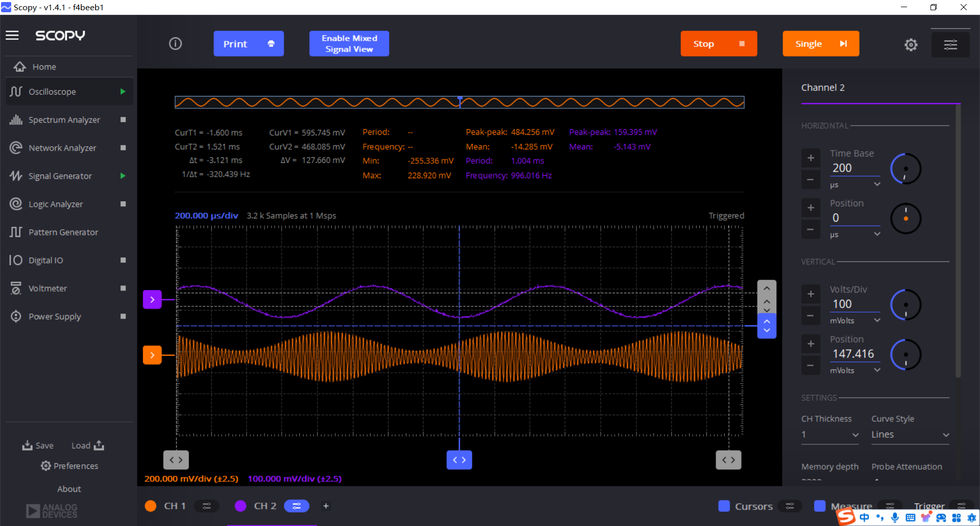Click the info icon next to Print
This screenshot has width=980, height=526.
point(175,44)
